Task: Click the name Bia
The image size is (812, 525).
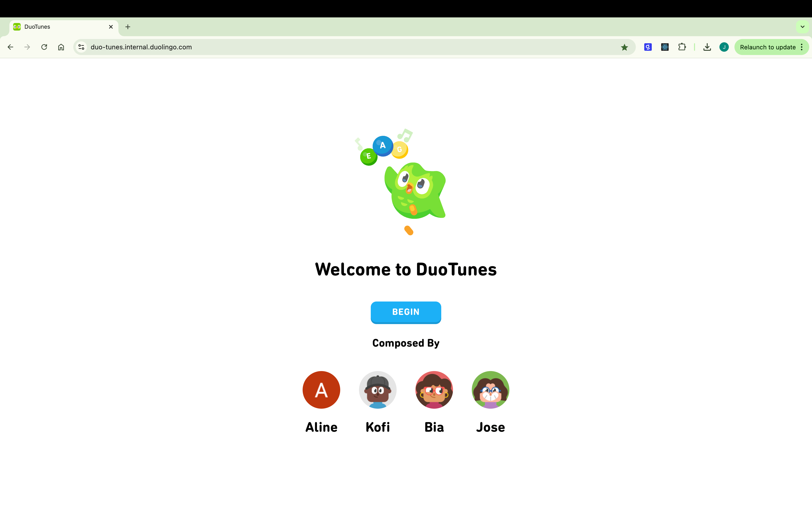Action: tap(434, 427)
